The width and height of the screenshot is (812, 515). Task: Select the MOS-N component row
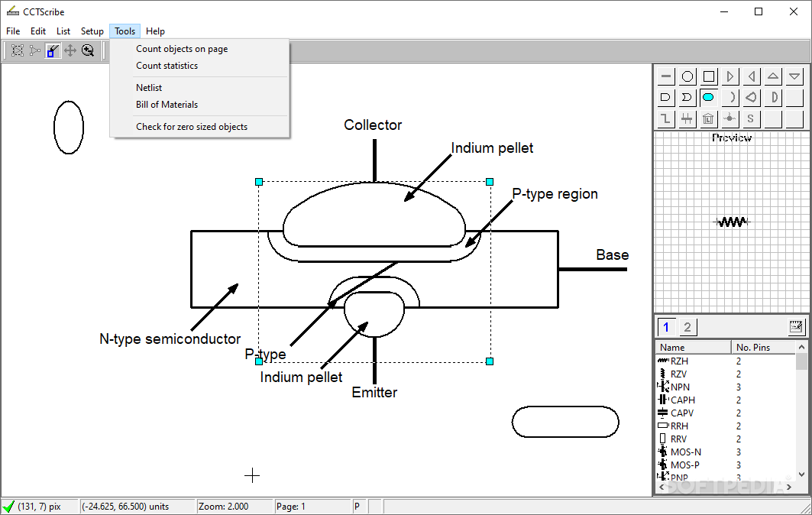[726, 452]
